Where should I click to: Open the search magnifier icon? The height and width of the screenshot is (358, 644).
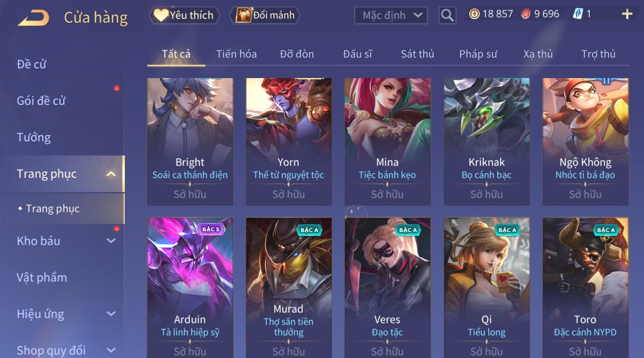447,15
